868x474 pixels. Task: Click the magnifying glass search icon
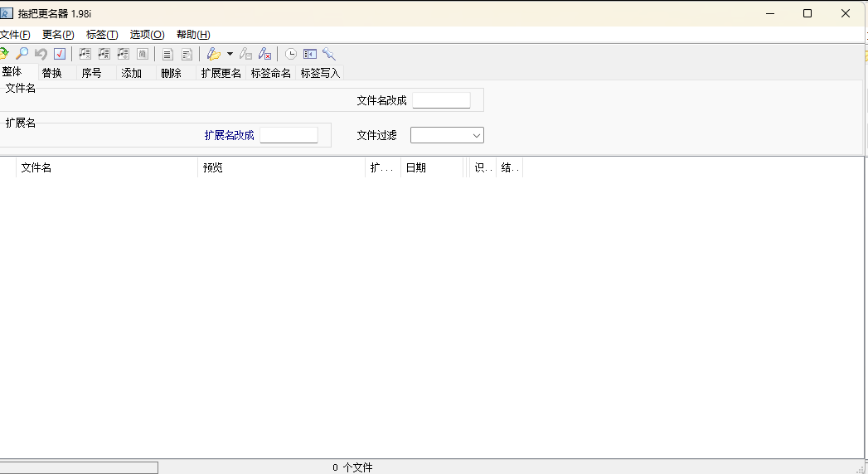tap(22, 54)
